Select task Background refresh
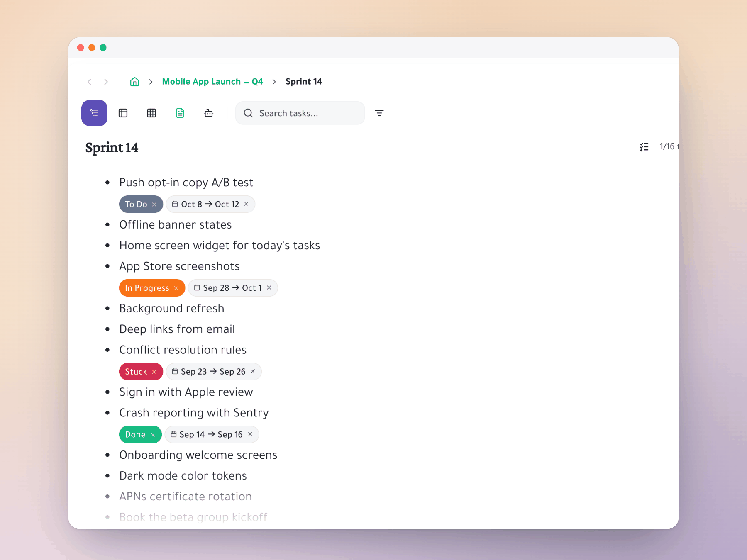Screen dimensions: 747x560 tap(172, 309)
